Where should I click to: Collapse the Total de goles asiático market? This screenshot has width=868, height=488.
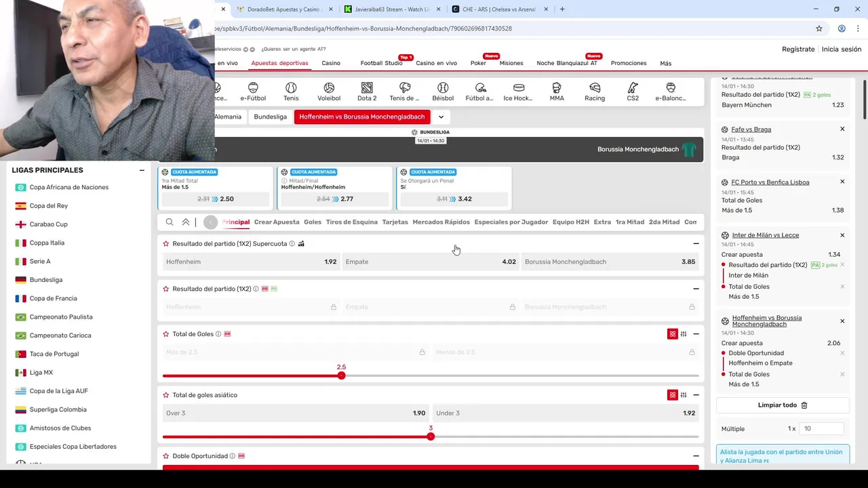click(x=696, y=395)
